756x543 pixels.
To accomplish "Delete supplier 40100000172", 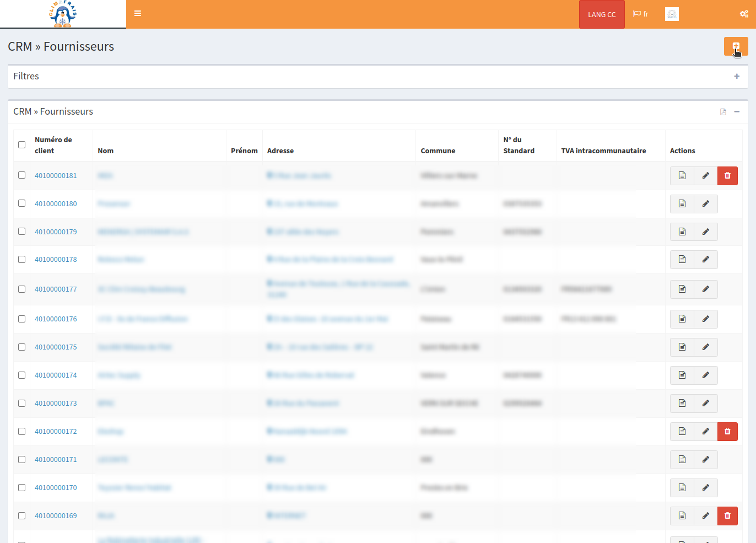I will [727, 432].
